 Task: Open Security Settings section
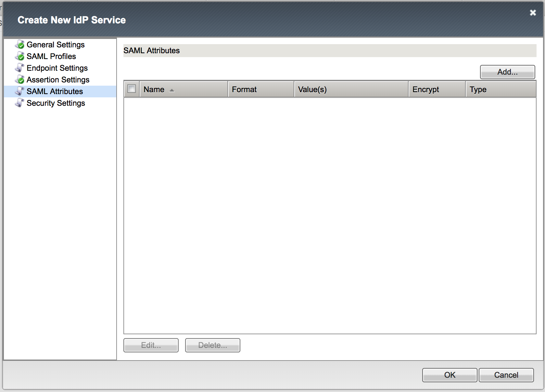(x=56, y=103)
